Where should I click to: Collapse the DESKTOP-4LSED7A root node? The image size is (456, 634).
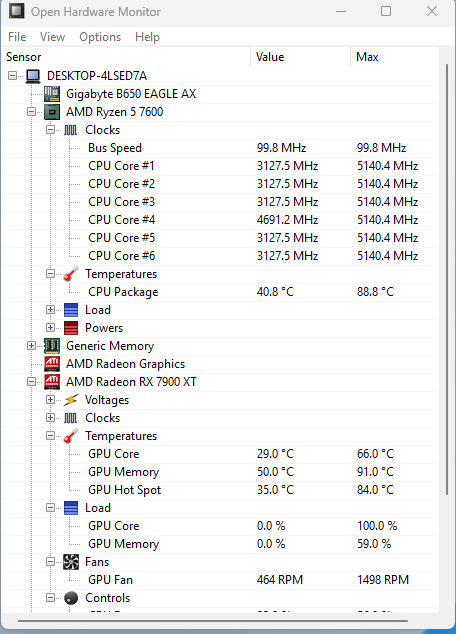(x=13, y=76)
